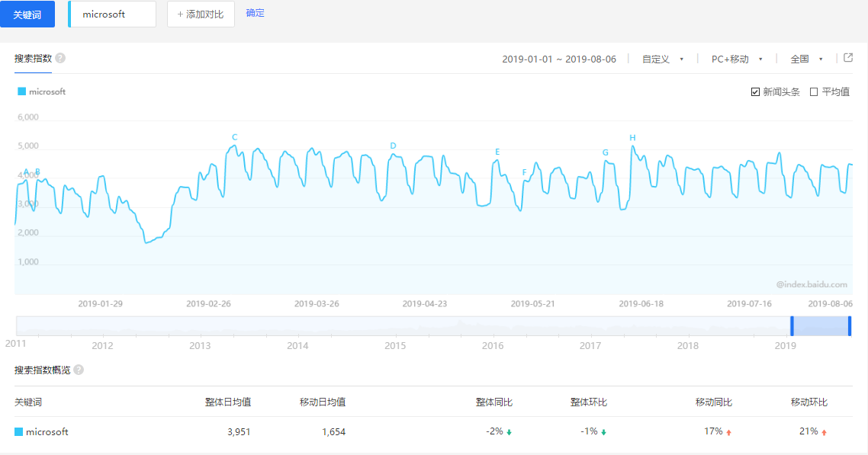Click the 确定 confirm link

point(255,13)
